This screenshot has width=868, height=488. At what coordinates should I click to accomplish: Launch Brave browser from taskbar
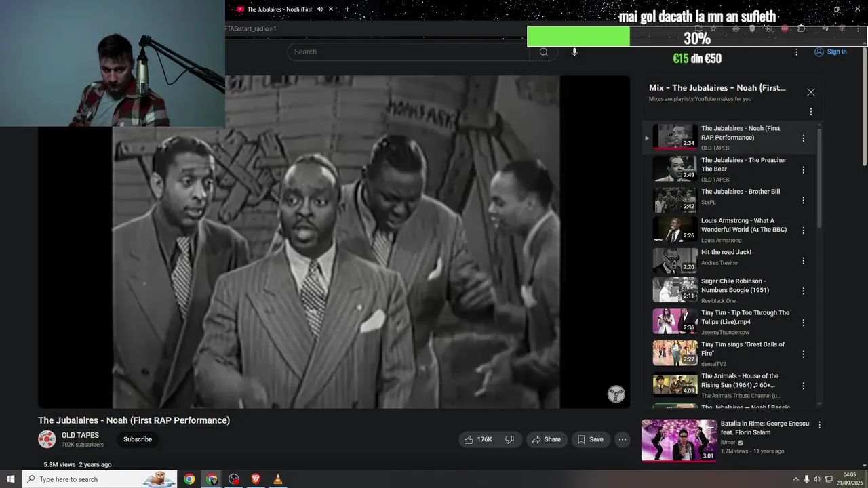(256, 479)
